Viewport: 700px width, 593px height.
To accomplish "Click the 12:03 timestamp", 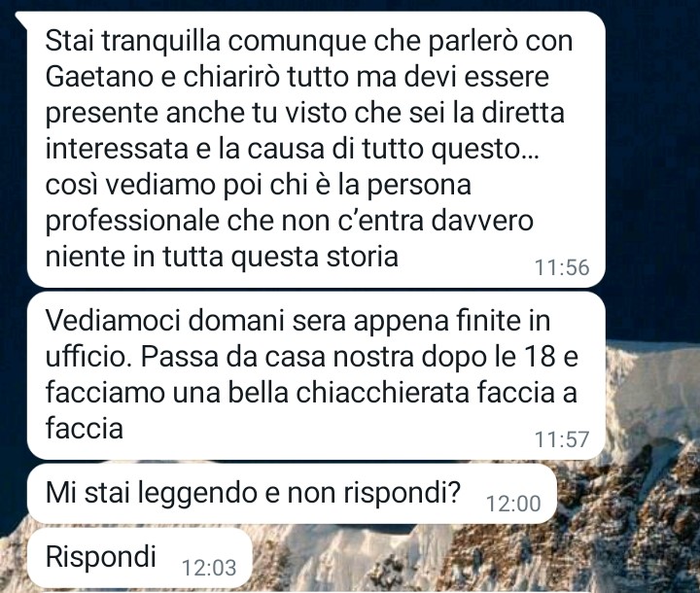I will click(209, 568).
